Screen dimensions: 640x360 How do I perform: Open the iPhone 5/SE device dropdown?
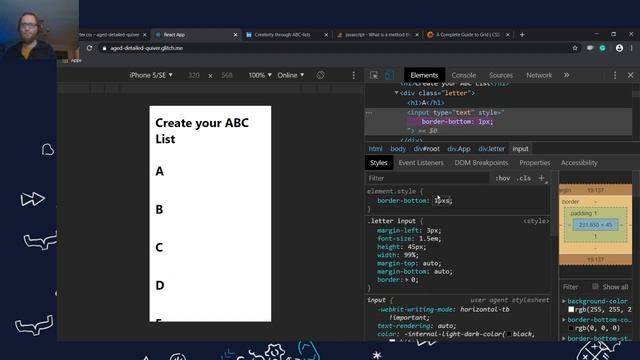coord(151,75)
